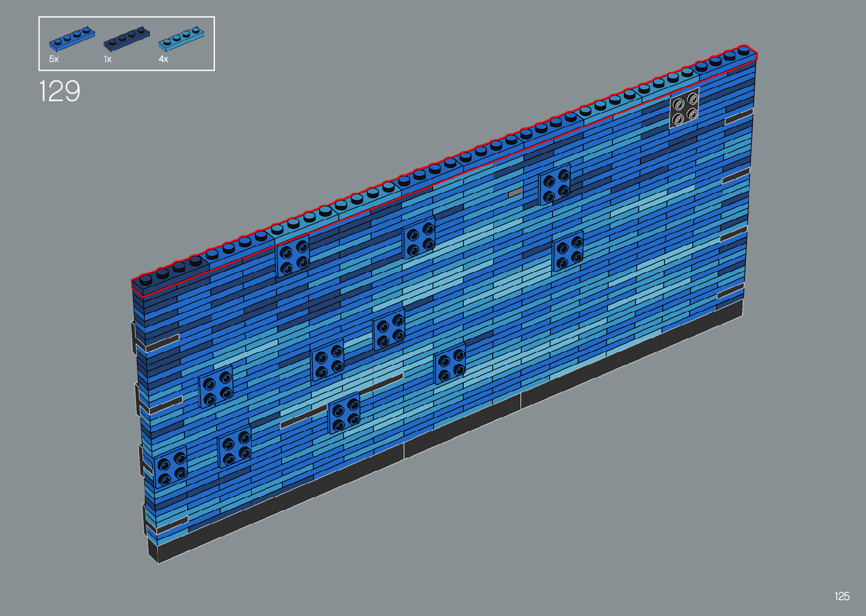Select the dark blue 1x4 plate in parts box

coord(126,37)
